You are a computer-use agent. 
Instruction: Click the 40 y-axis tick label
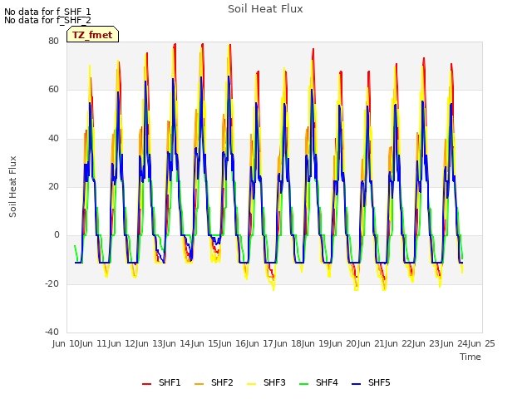click(53, 139)
